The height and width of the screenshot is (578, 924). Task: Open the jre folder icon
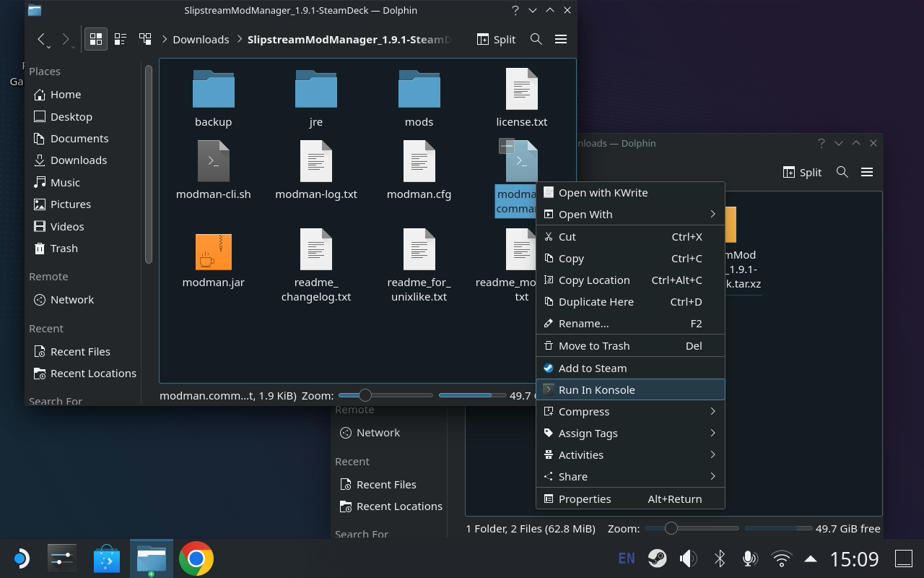(316, 89)
